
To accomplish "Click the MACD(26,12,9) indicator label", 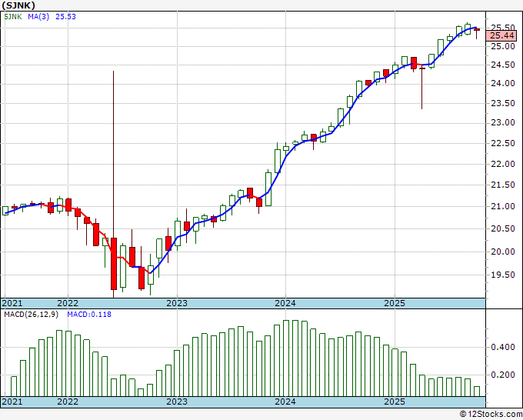I will [31, 315].
